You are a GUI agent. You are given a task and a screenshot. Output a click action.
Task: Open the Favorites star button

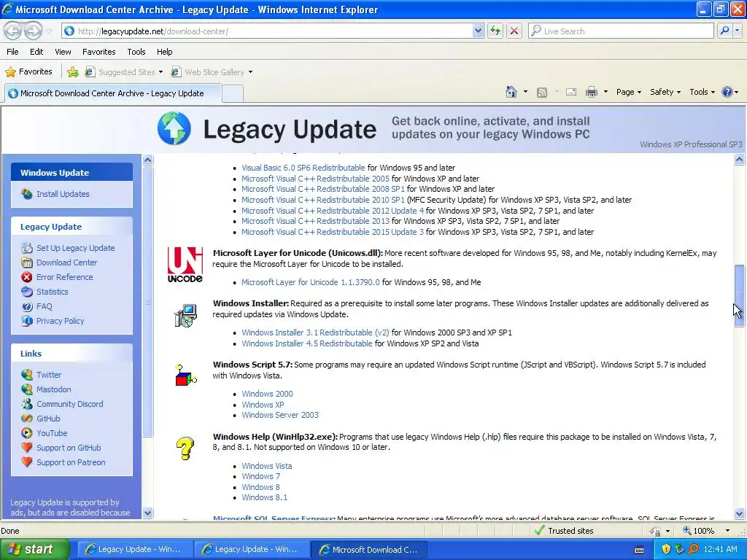pyautogui.click(x=28, y=72)
